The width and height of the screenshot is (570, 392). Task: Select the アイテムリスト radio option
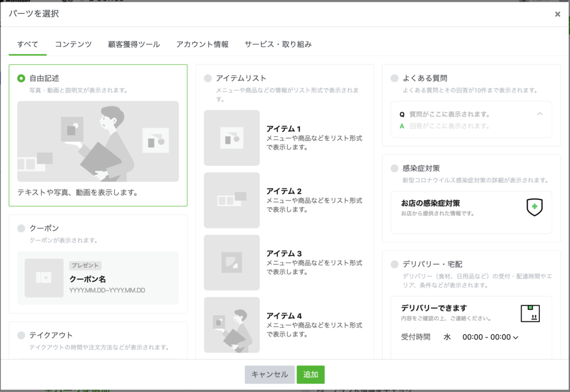pos(208,78)
